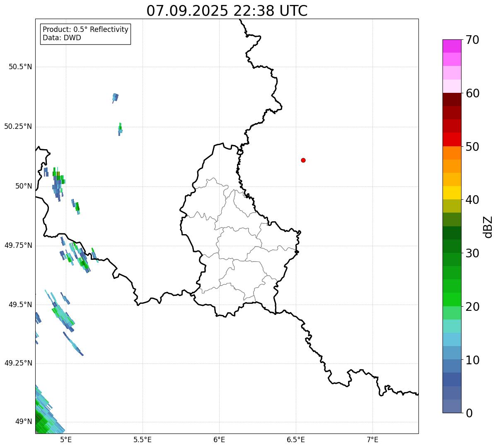498x448 pixels.
Task: Click the 50.25°N latitude label
Action: (x=18, y=126)
